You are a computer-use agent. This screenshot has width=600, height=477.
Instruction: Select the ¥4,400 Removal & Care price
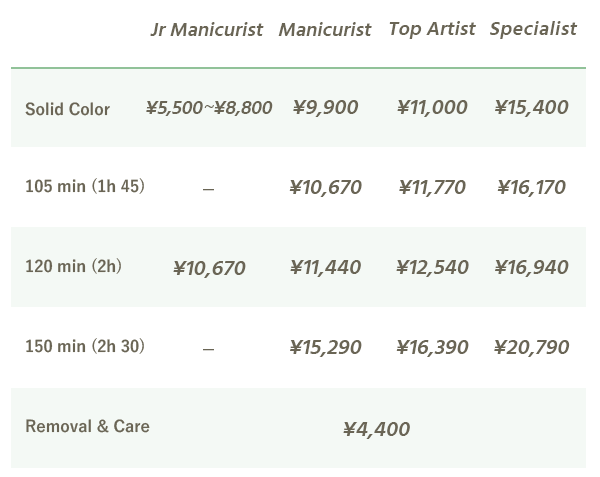coord(376,429)
